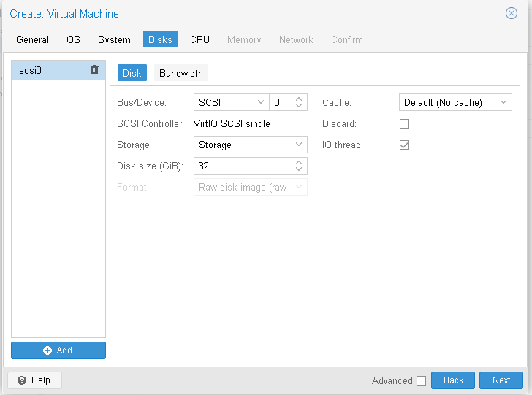Decrease the disk size value
Viewport: 532px width, 395px height.
click(299, 169)
